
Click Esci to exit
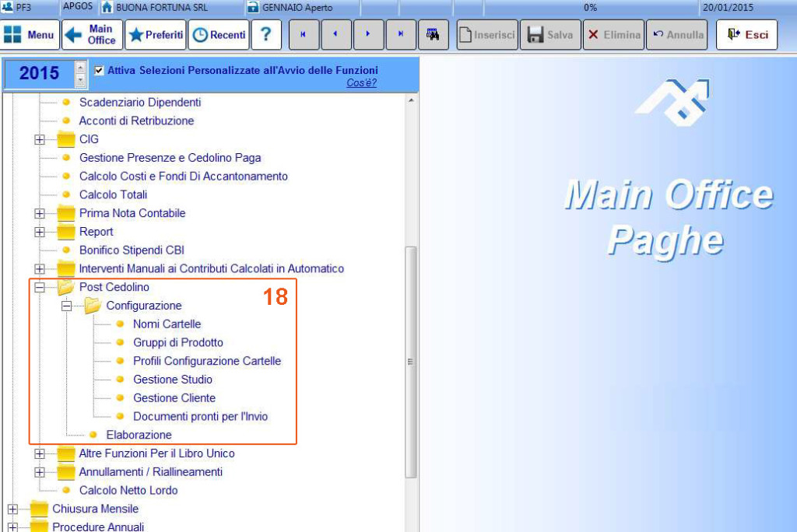[x=746, y=34]
